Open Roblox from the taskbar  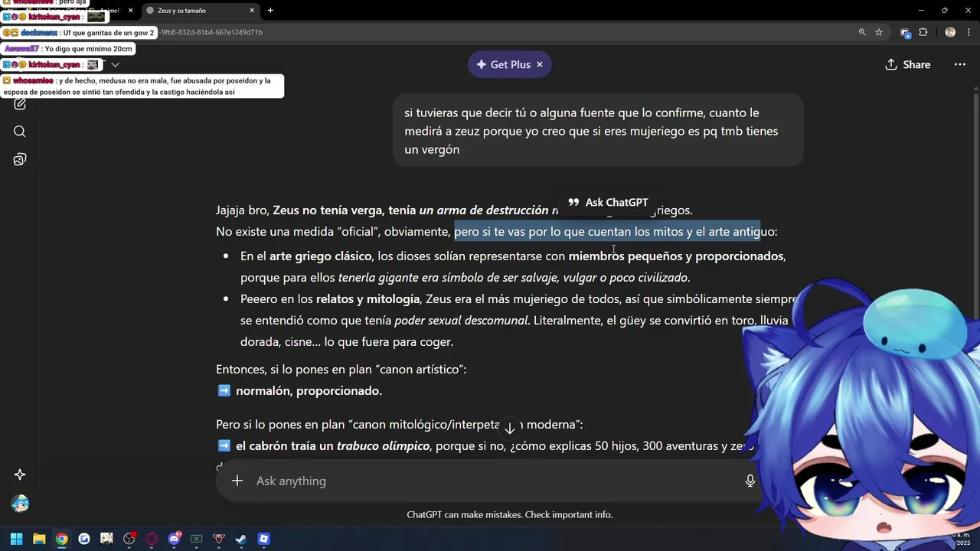[x=264, y=539]
